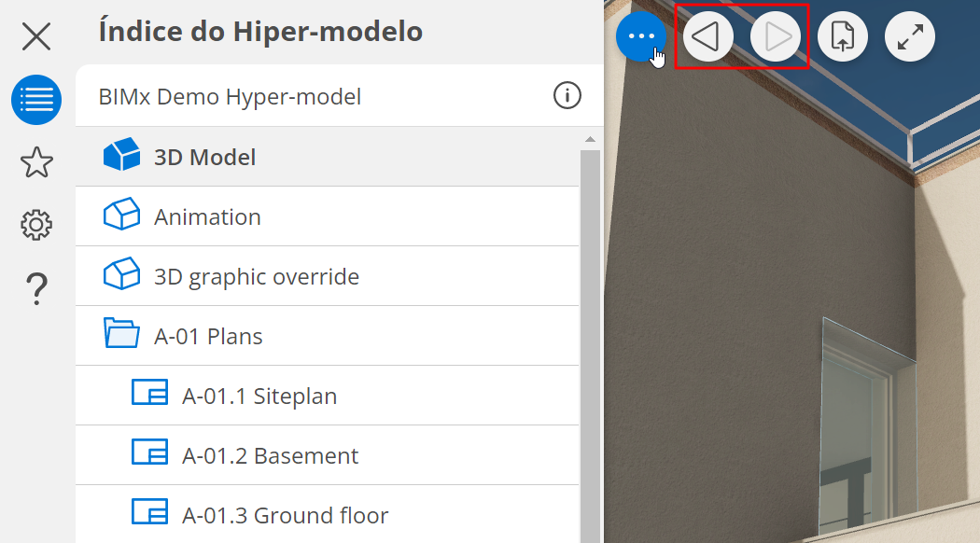Show info for BIMx Demo Hyper-model
This screenshot has width=980, height=543.
(x=567, y=96)
